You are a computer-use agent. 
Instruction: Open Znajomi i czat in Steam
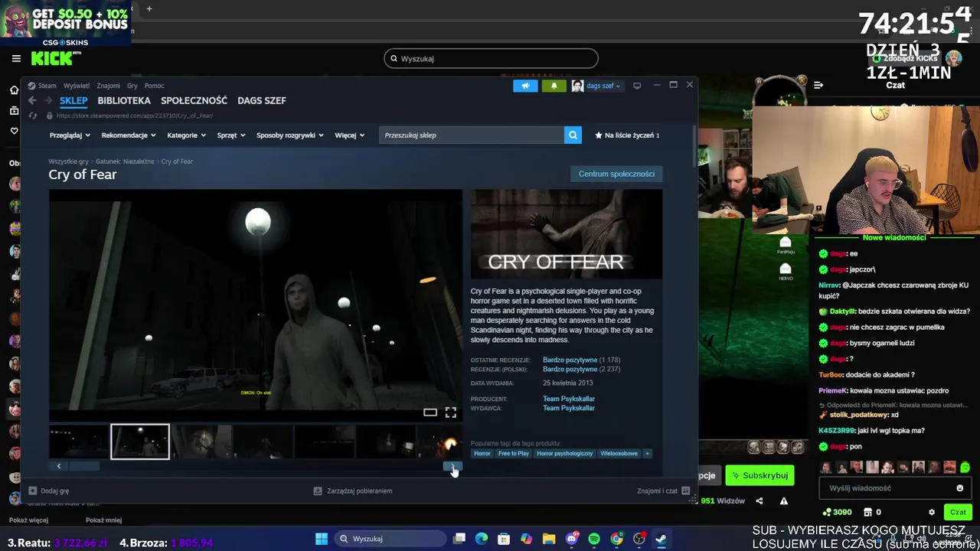tap(663, 491)
